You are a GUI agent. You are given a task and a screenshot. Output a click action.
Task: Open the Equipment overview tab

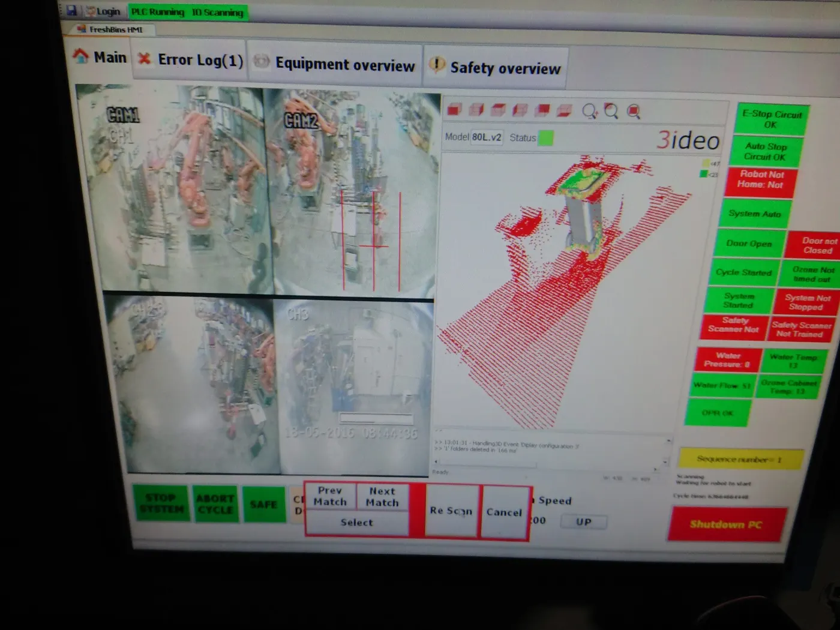[334, 63]
